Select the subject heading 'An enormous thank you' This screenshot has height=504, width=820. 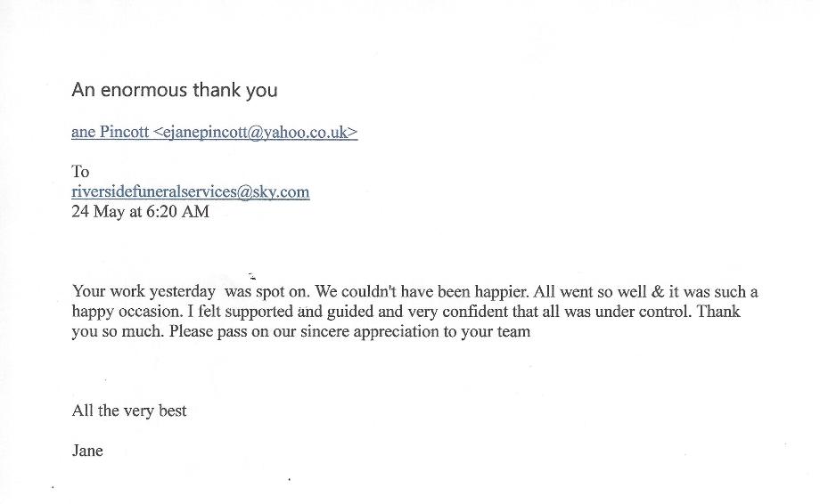pos(175,90)
